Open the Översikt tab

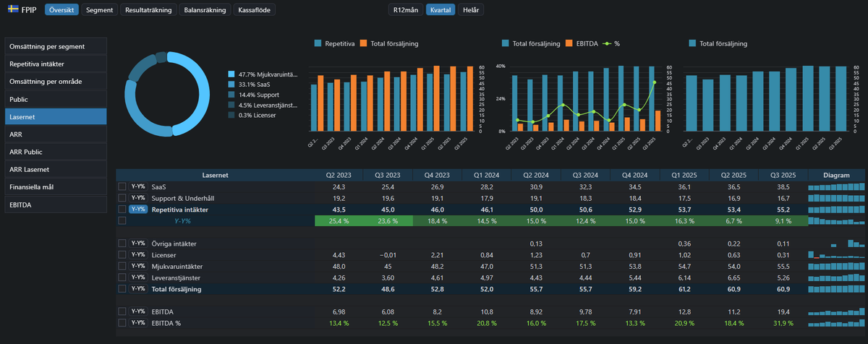[60, 10]
